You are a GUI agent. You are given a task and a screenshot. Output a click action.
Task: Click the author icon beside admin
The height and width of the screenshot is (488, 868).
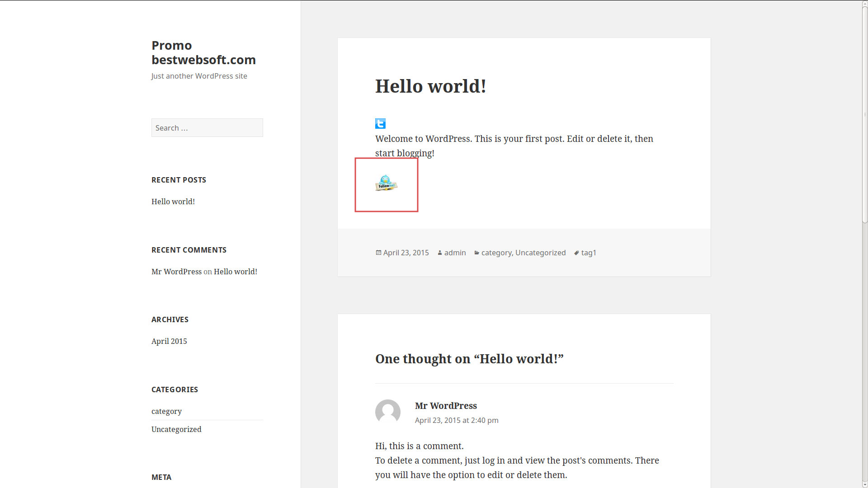(x=440, y=253)
